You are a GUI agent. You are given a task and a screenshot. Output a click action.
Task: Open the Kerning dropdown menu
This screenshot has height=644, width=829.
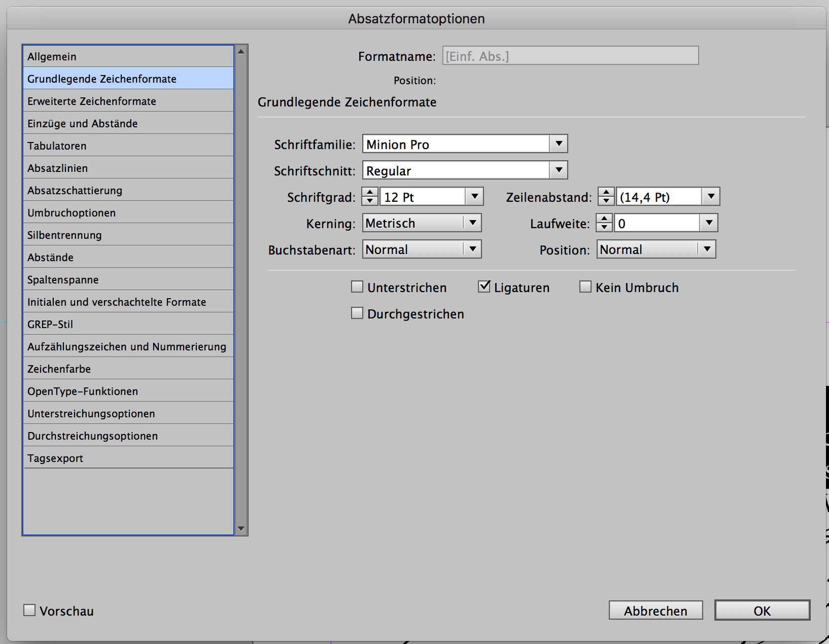(x=472, y=223)
